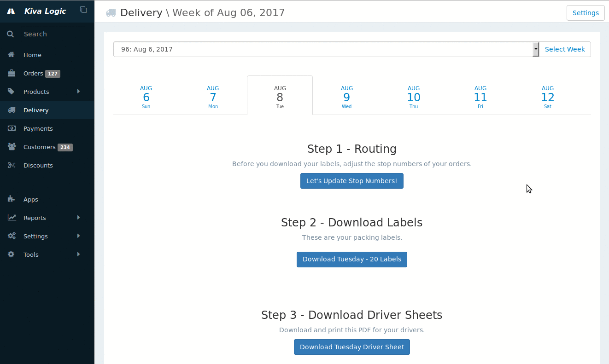The width and height of the screenshot is (609, 364).
Task: Click the sidebar Search field
Action: pyautogui.click(x=47, y=34)
